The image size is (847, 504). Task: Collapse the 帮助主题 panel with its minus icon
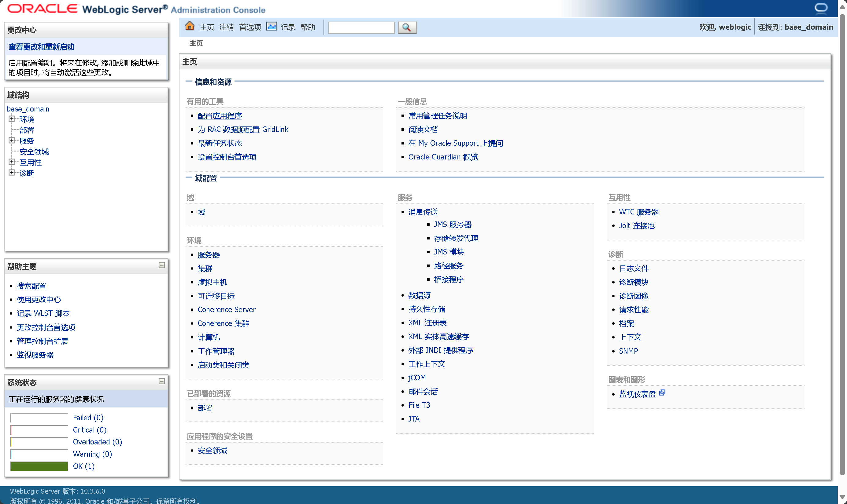[x=162, y=265]
